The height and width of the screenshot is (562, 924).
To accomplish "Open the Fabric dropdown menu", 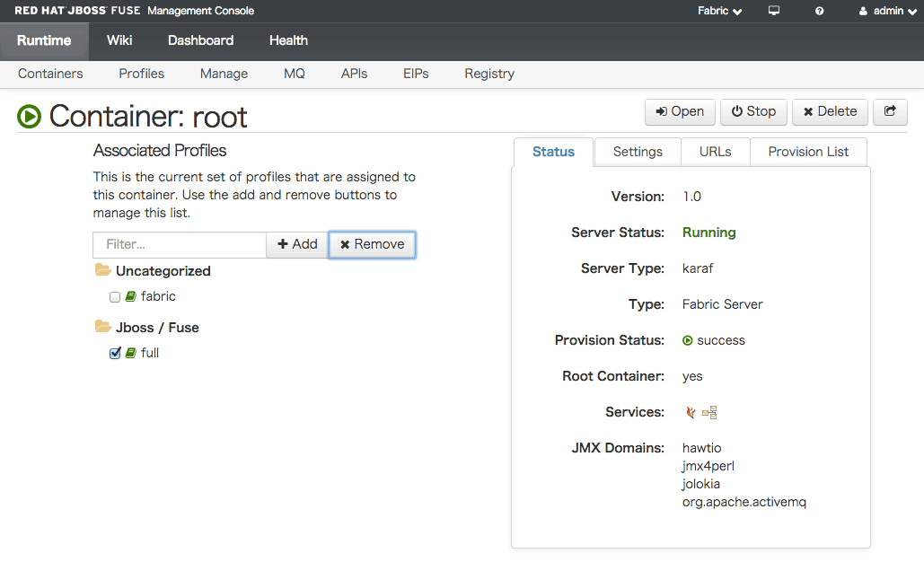I will coord(719,11).
